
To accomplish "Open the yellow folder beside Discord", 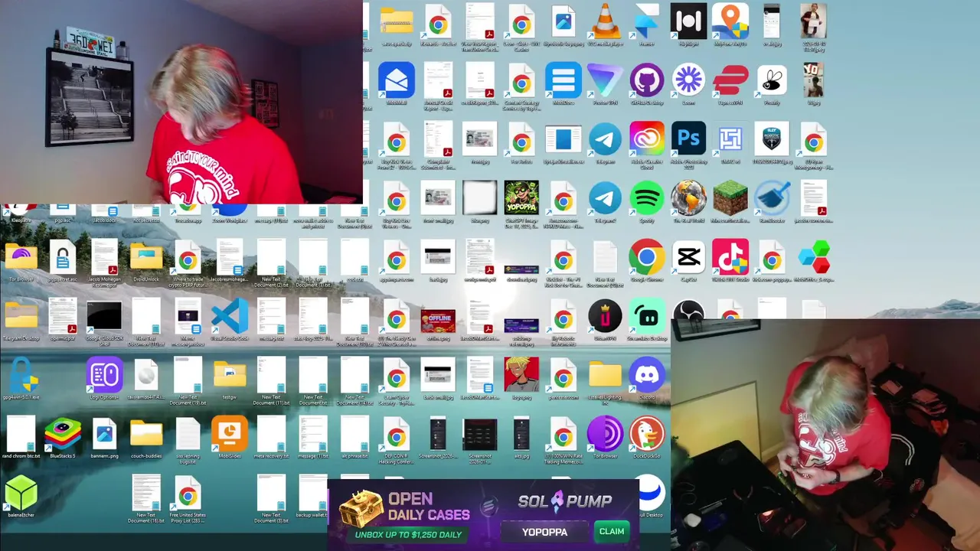I will [605, 376].
